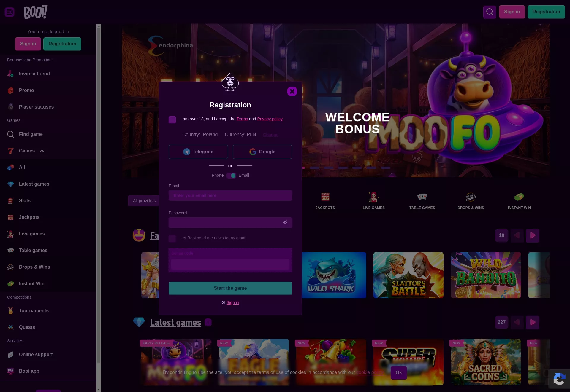Open the Latest games heading link

point(176,322)
